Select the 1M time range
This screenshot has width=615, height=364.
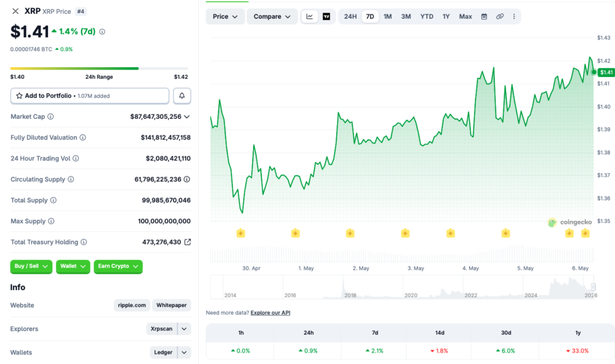click(x=387, y=16)
